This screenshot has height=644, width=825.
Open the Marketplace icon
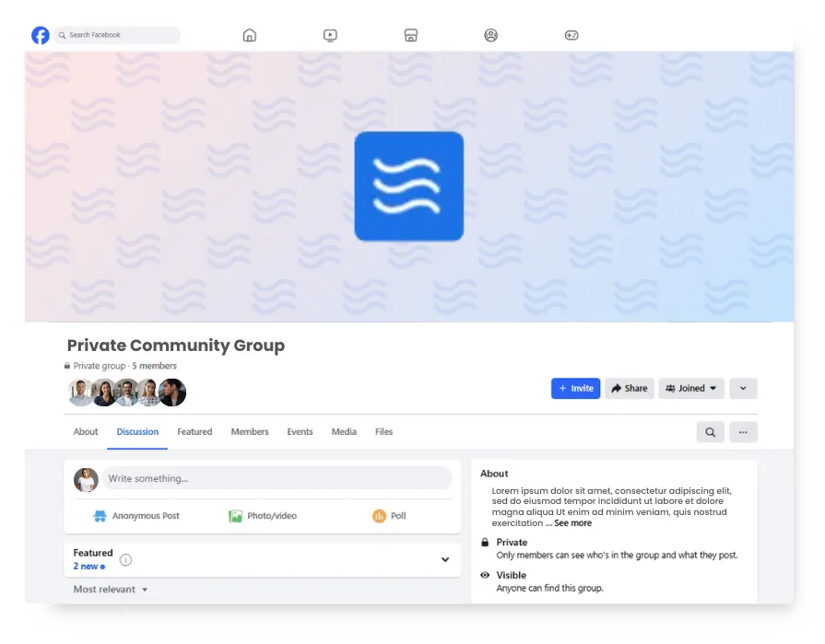coord(411,35)
